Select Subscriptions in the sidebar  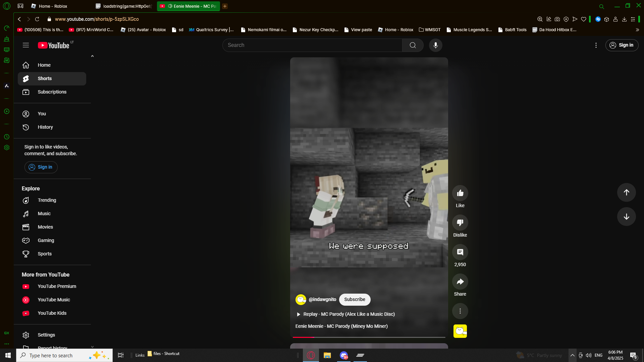[x=52, y=92]
